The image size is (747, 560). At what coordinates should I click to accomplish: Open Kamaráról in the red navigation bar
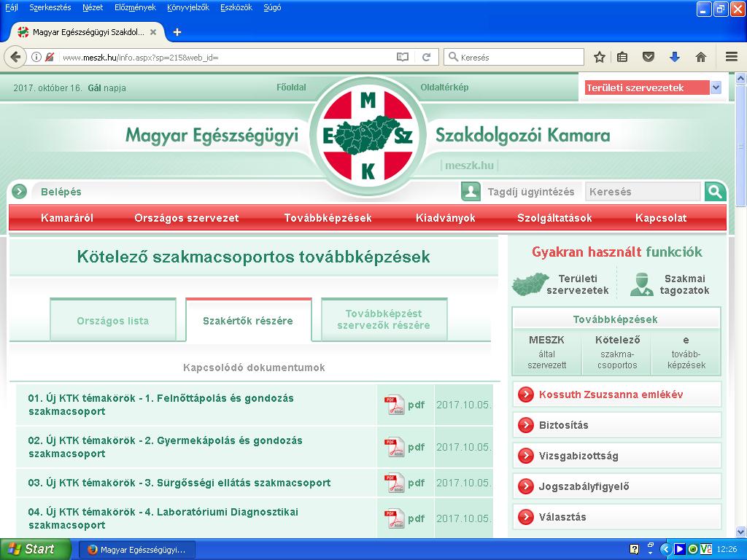(67, 218)
